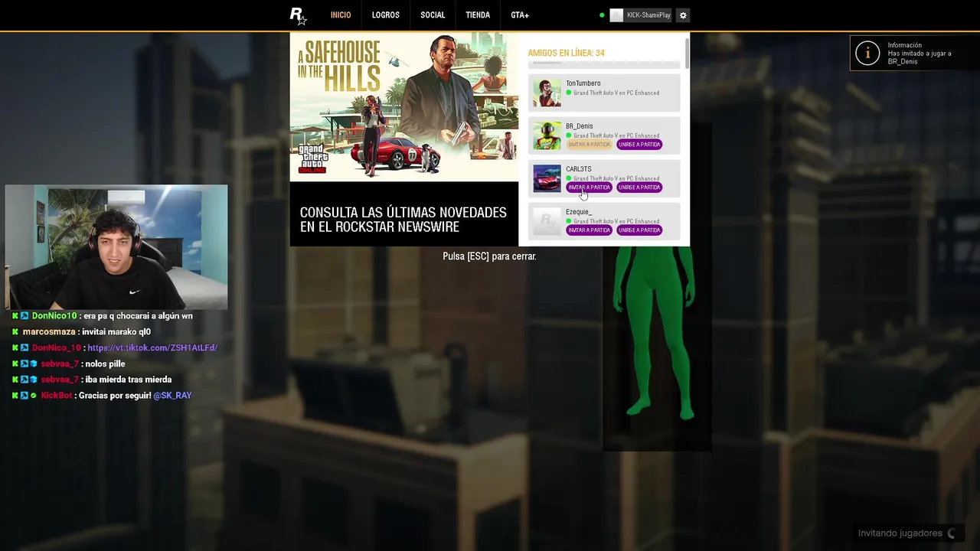
Task: Open CARL3TS's car avatar picture
Action: click(x=547, y=178)
